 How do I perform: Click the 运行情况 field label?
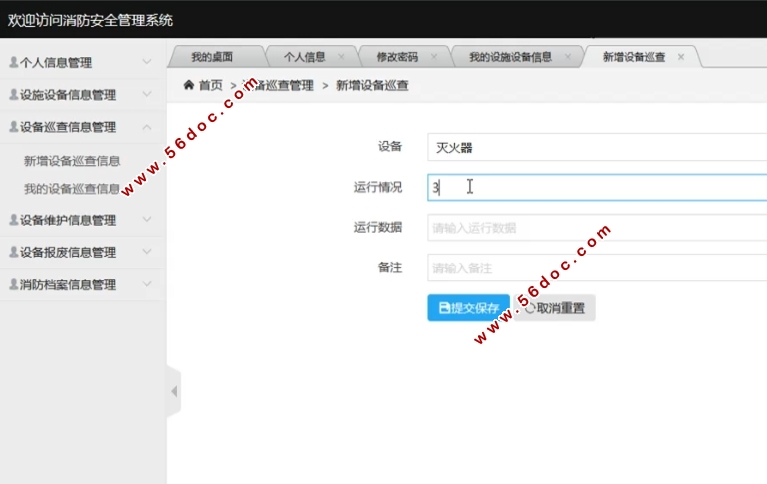coord(378,187)
